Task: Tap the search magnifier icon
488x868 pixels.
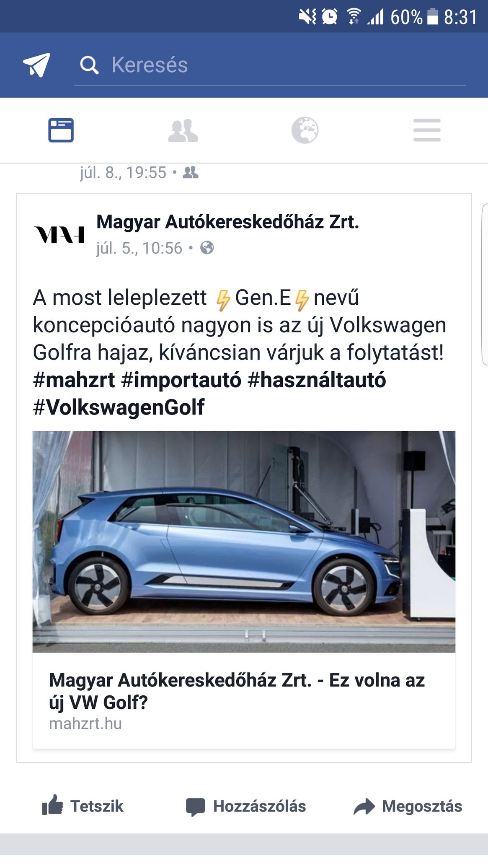Action: point(89,65)
